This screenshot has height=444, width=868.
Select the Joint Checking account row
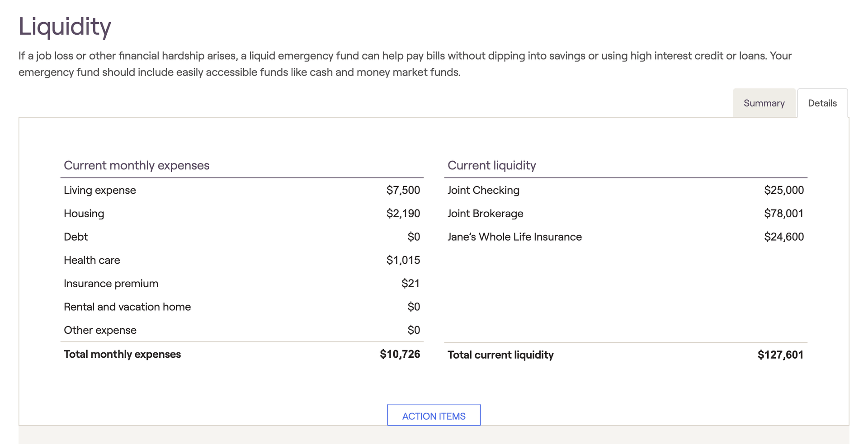point(626,190)
